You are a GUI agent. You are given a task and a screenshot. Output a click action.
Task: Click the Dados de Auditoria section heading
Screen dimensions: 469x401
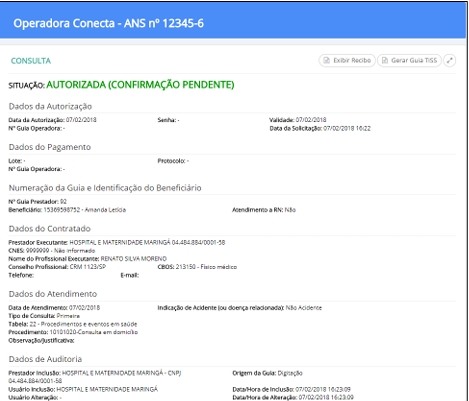45,359
